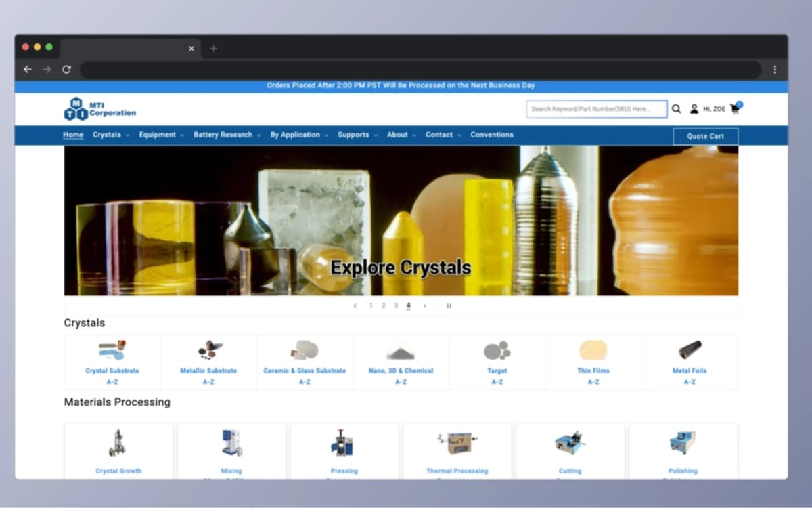Click the user account icon
Image resolution: width=812 pixels, height=508 pixels.
click(x=694, y=108)
